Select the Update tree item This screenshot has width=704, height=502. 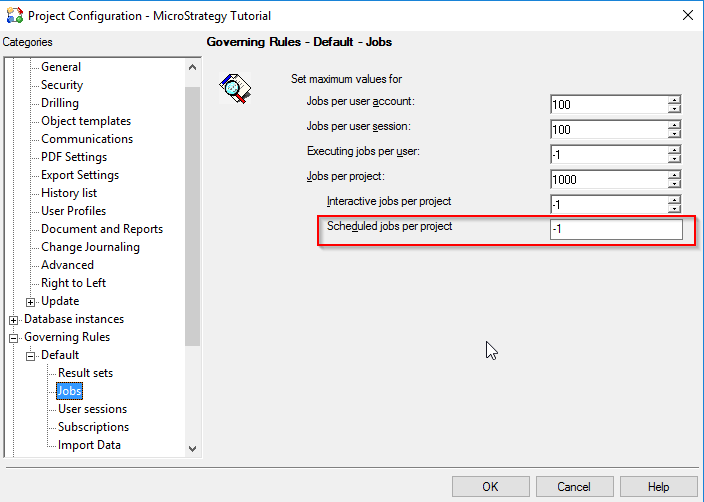pyautogui.click(x=60, y=301)
